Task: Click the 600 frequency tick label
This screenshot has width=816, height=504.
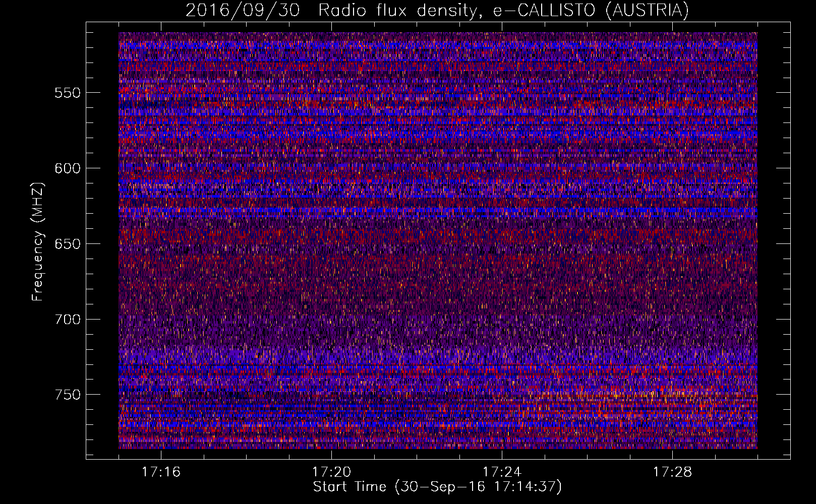Action: tap(68, 168)
